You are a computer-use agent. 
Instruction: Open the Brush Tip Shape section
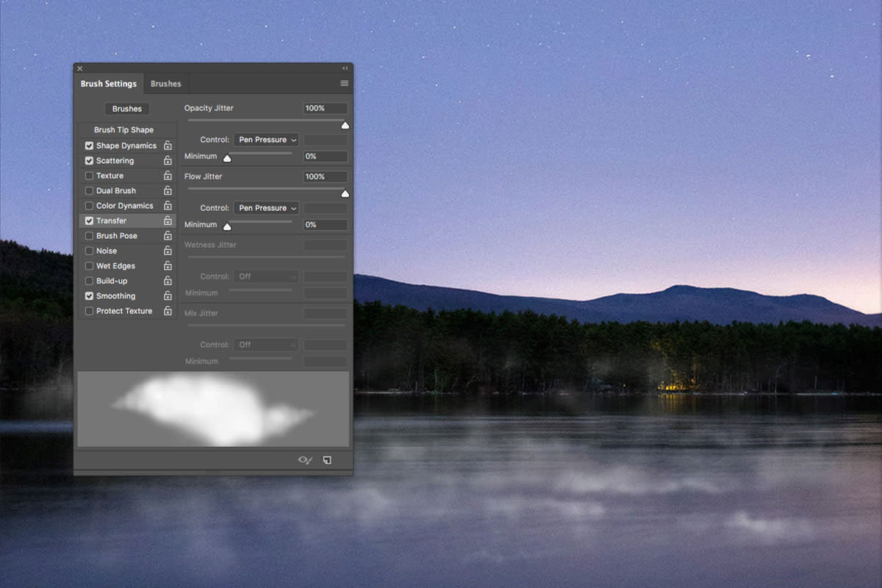[x=123, y=130]
